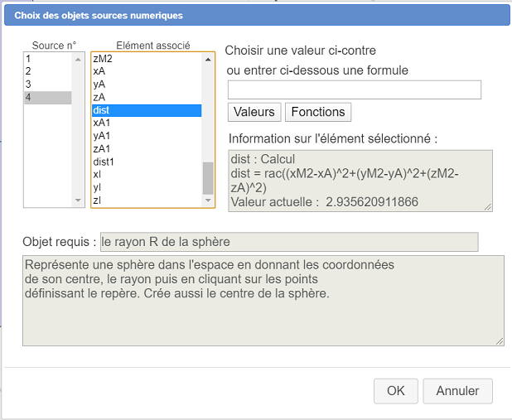The width and height of the screenshot is (512, 420).
Task: Click element list scroll down arrow
Action: [x=208, y=200]
